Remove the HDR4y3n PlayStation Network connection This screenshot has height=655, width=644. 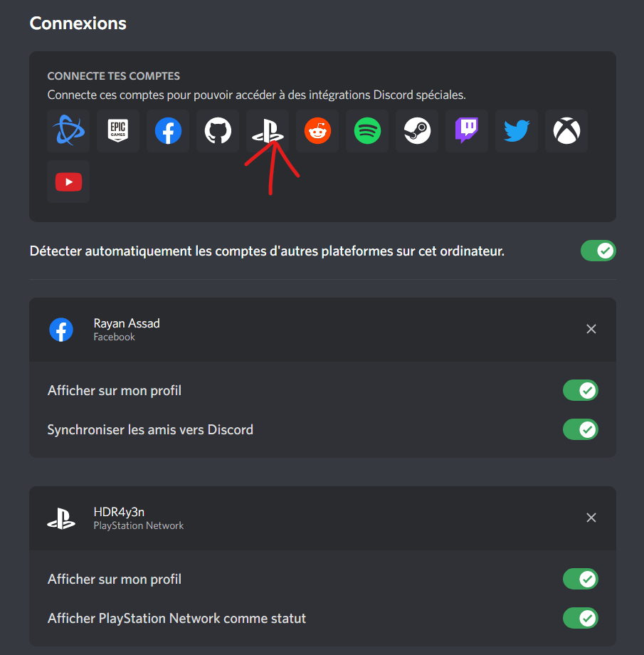pos(591,518)
